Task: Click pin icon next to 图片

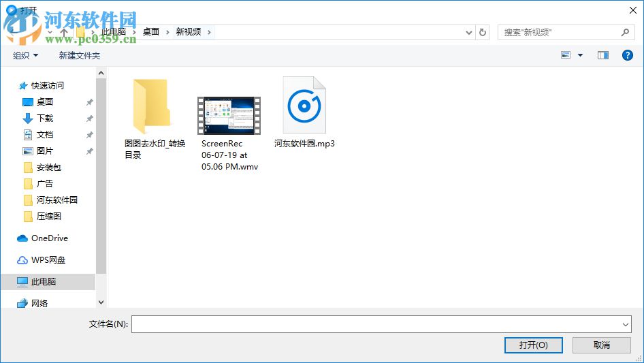Action: pyautogui.click(x=89, y=151)
